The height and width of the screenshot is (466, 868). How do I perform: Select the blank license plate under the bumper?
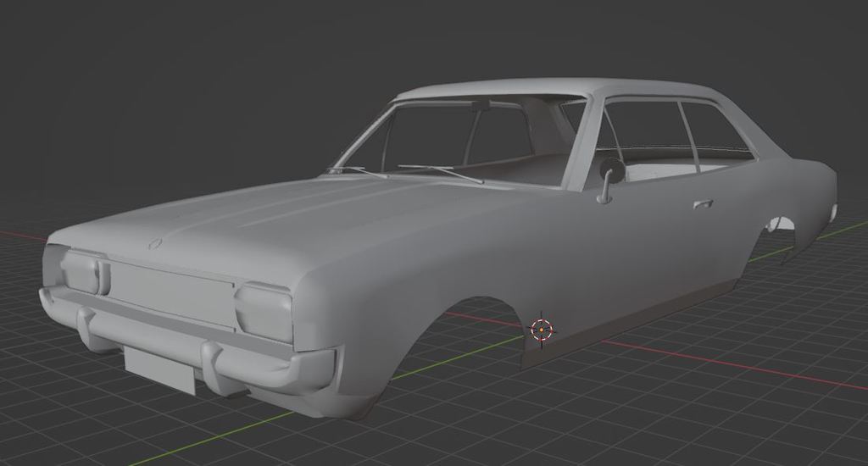point(160,369)
